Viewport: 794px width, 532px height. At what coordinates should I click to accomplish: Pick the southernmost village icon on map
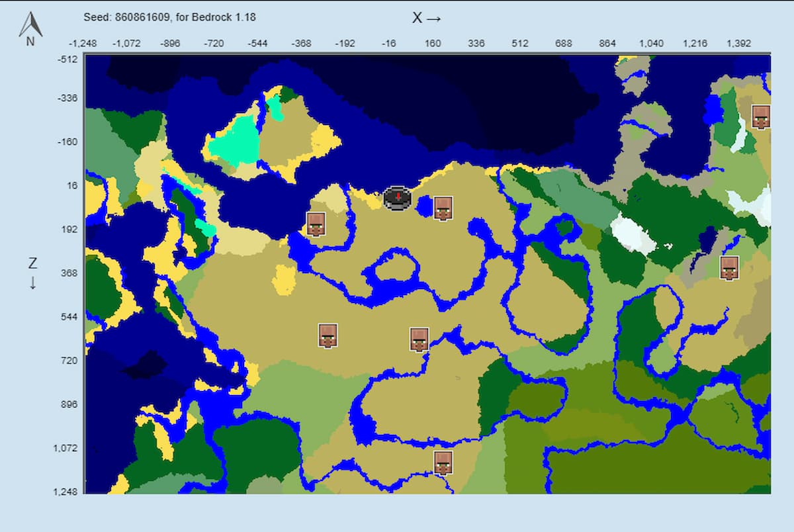443,463
